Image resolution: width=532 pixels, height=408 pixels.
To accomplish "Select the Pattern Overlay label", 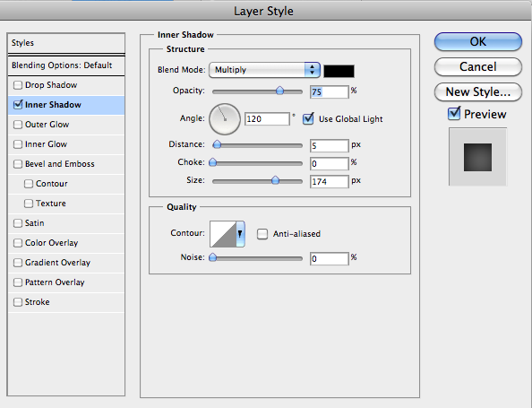I will pyautogui.click(x=55, y=282).
